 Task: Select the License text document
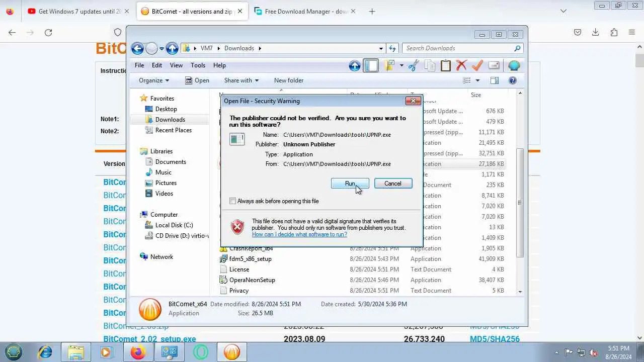pyautogui.click(x=239, y=269)
